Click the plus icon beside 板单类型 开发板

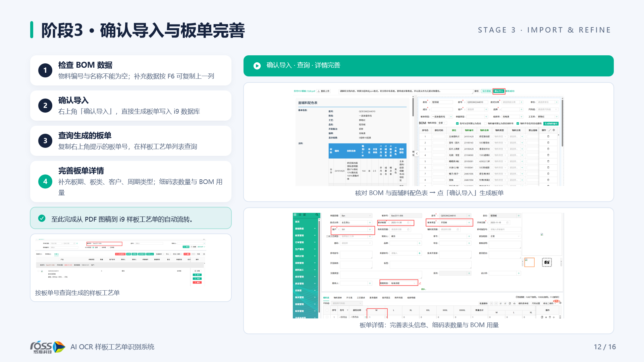469,223
